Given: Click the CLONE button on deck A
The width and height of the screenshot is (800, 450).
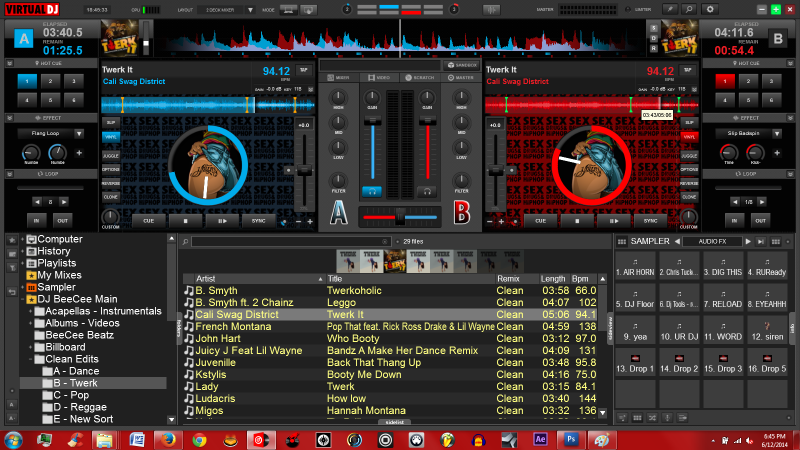Looking at the screenshot, I should [111, 197].
